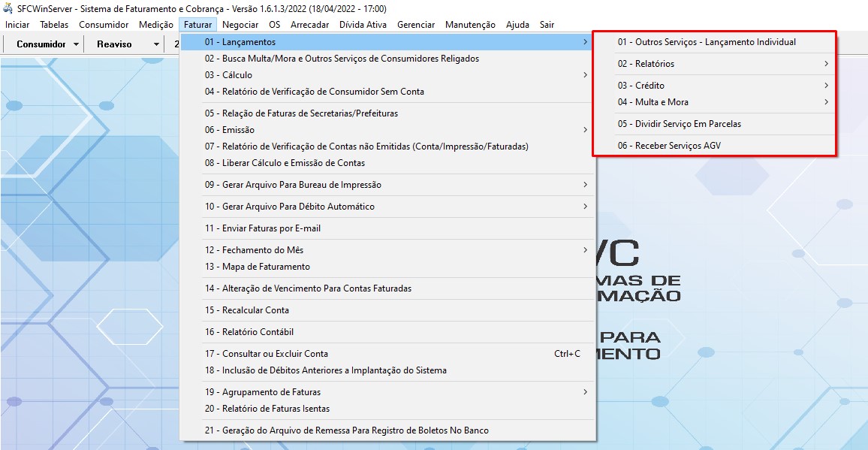Select 01 - Outros Serviços - Lançamento Individual
The height and width of the screenshot is (450, 868).
click(707, 42)
